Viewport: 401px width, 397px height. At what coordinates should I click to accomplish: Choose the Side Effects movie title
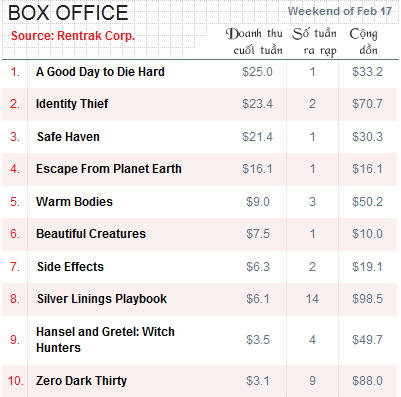pos(70,267)
